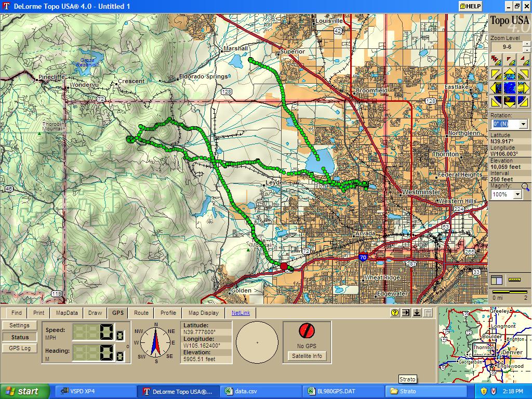Open the Map Display tab
This screenshot has width=532, height=399.
[x=204, y=313]
